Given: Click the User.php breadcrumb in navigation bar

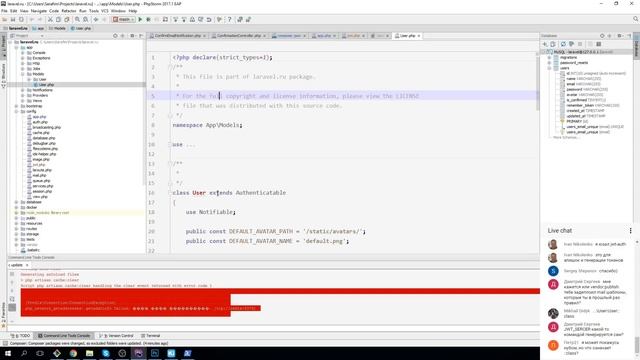Looking at the screenshot, I should coord(81,28).
